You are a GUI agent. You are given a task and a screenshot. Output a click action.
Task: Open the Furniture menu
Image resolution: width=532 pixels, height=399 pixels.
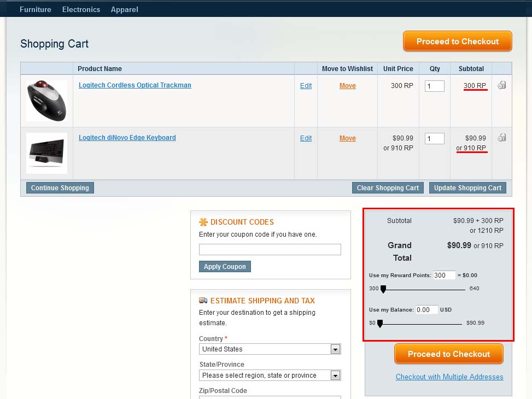click(x=36, y=9)
